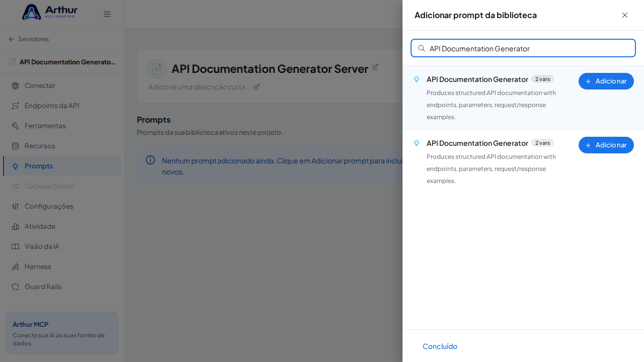Click the back arrow icon beside Servidores
Screen dimensions: 644x362
click(12, 39)
